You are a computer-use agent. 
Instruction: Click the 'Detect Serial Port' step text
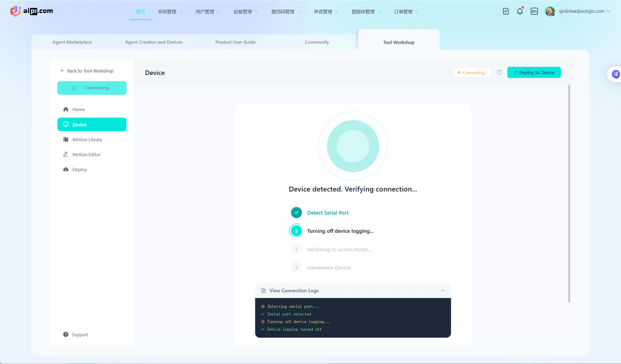pyautogui.click(x=328, y=213)
